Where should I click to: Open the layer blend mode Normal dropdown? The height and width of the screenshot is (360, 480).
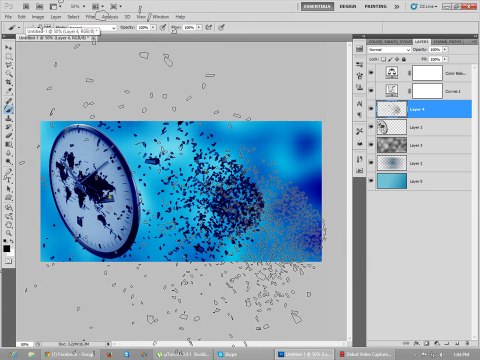click(389, 49)
